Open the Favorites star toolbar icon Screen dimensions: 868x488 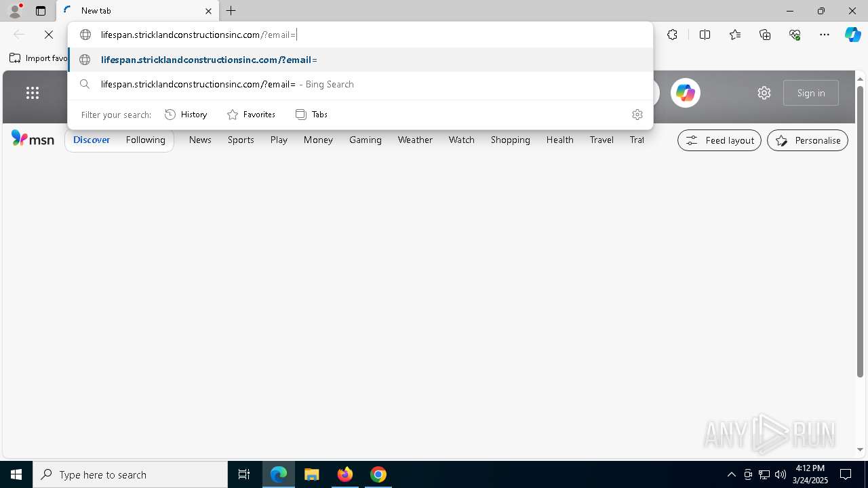pyautogui.click(x=735, y=35)
